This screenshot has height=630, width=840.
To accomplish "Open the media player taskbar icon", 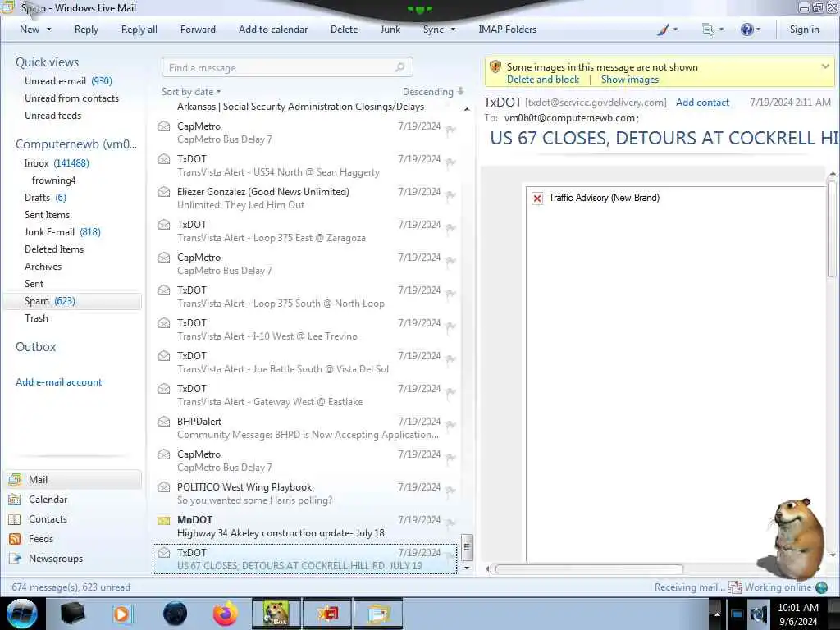I will [x=122, y=614].
